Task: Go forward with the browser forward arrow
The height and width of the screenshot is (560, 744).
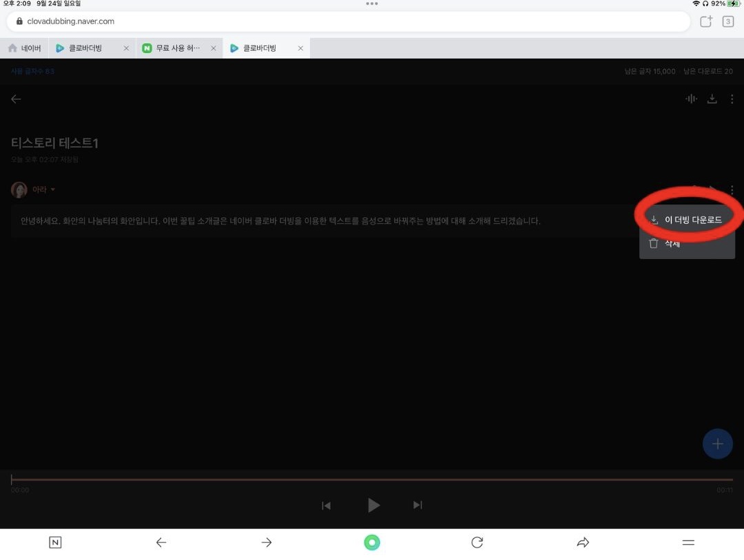Action: [267, 543]
